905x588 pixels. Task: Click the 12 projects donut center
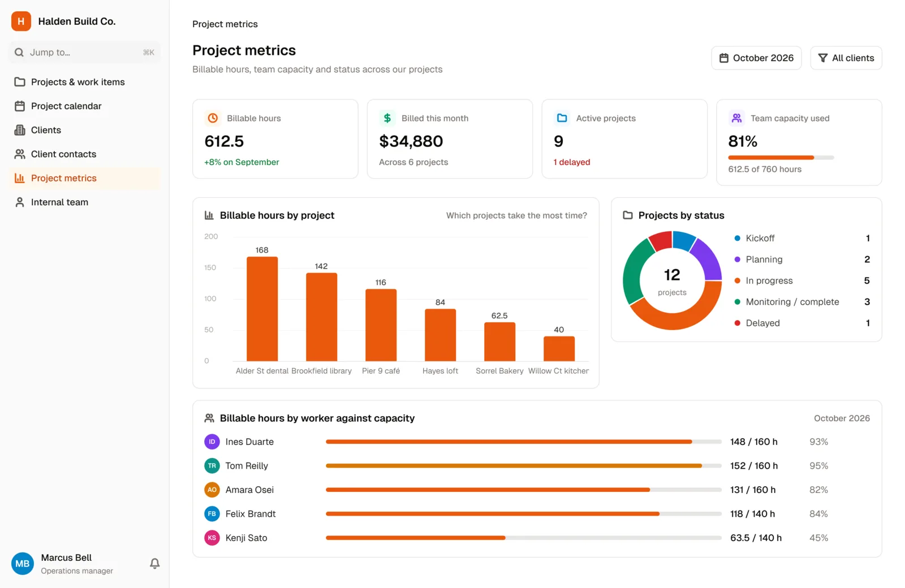[x=672, y=281]
